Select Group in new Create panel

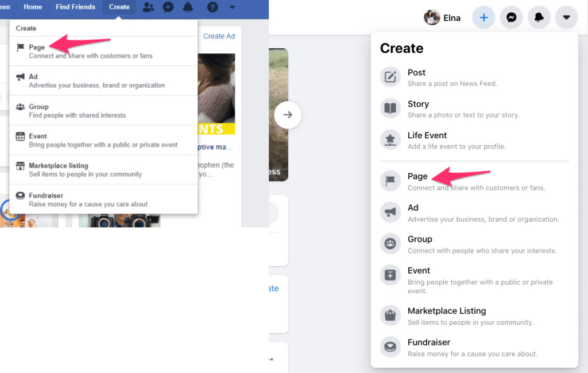coord(474,244)
